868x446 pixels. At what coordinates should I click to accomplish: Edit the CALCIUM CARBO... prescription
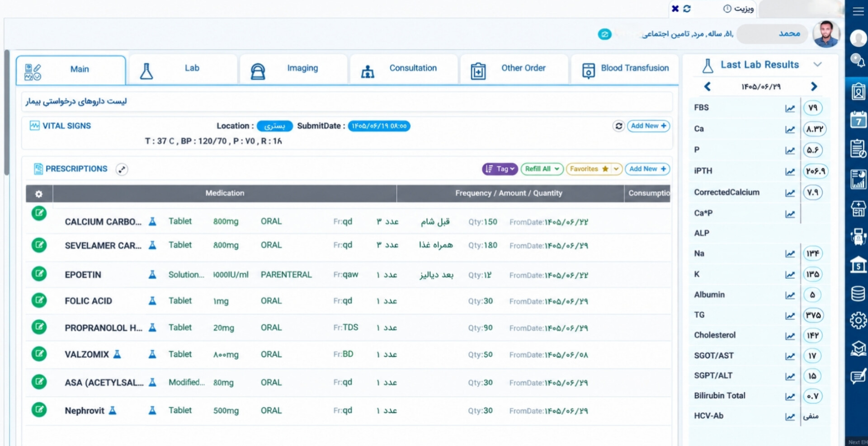pyautogui.click(x=39, y=213)
